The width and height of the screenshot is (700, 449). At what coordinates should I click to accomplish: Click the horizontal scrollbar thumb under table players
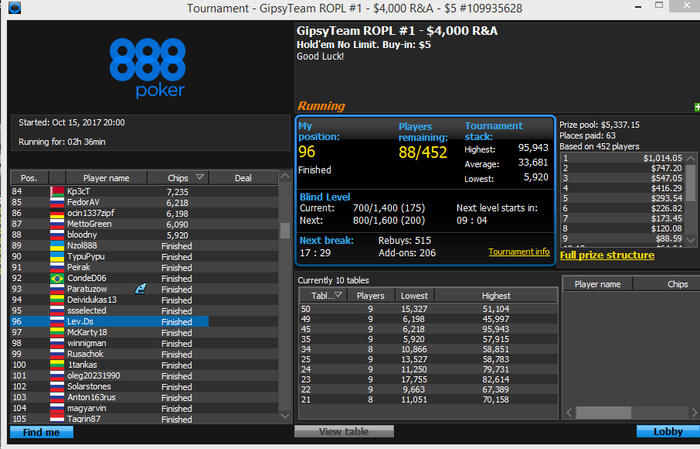tap(604, 413)
